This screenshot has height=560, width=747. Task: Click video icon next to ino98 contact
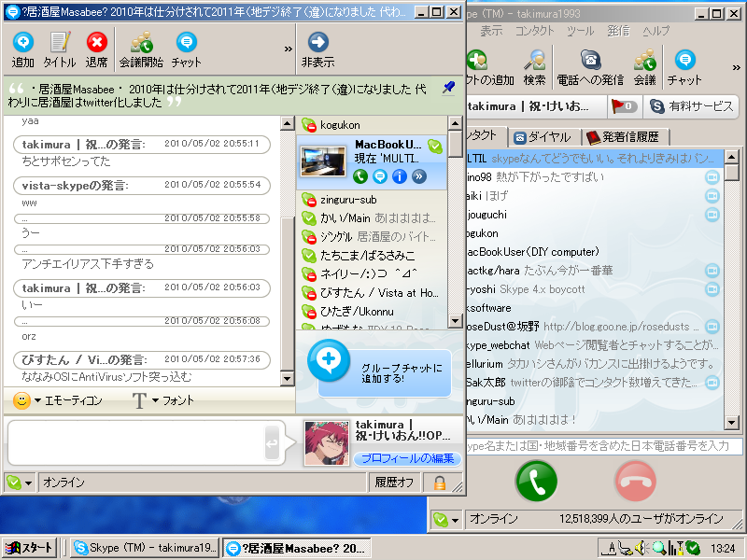click(712, 177)
